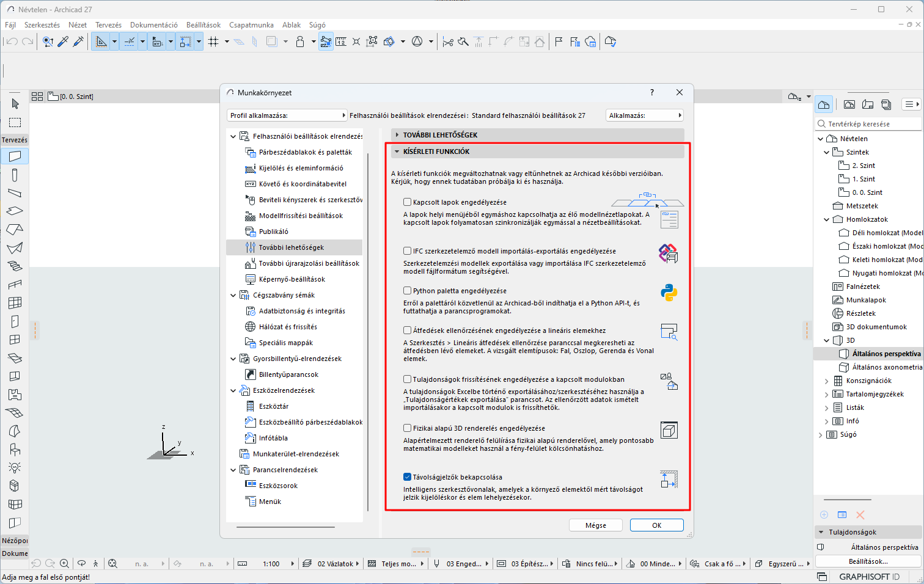Click the OK button in the dialog
924x584 pixels.
(x=657, y=525)
